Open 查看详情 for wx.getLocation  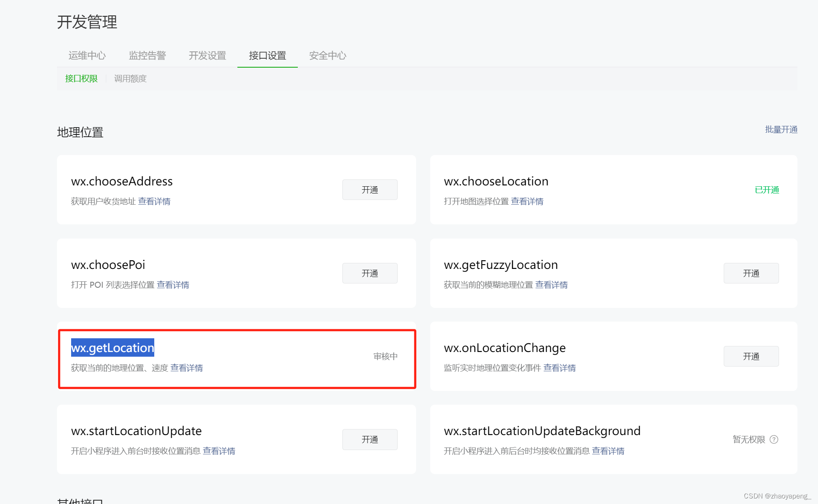tap(187, 368)
